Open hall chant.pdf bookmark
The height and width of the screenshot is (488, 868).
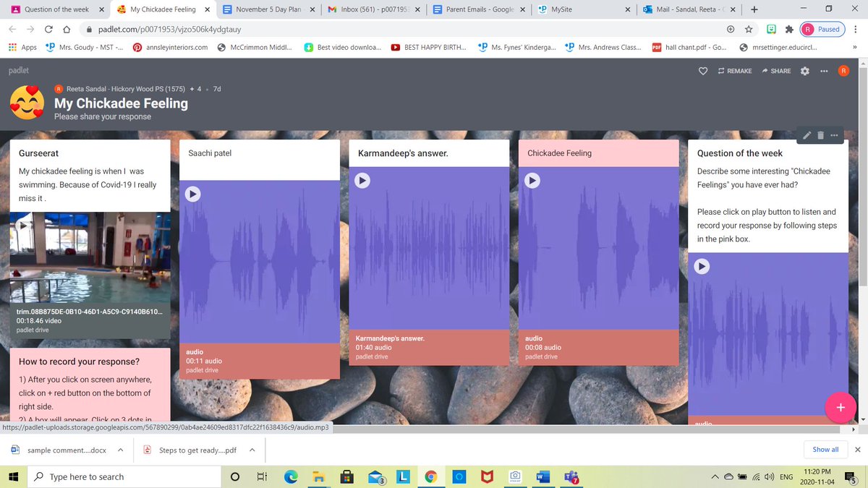pos(691,47)
